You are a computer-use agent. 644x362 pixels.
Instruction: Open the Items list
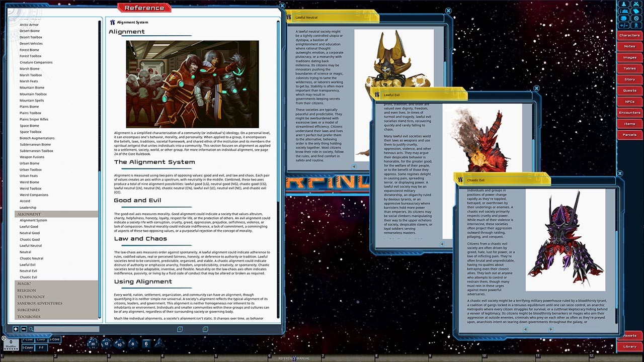click(629, 124)
